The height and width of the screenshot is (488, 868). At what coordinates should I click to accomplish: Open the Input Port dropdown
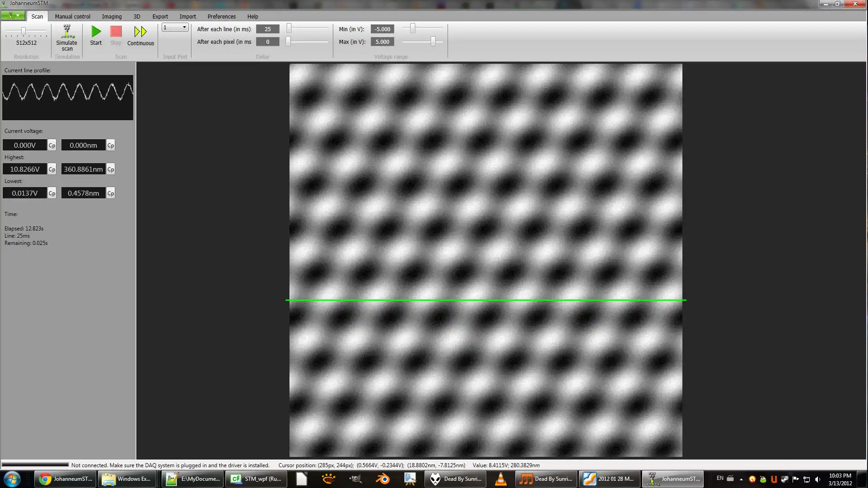tap(175, 28)
